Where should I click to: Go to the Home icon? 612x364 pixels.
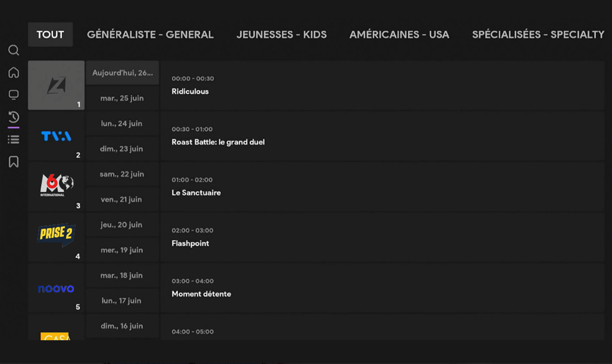[14, 72]
